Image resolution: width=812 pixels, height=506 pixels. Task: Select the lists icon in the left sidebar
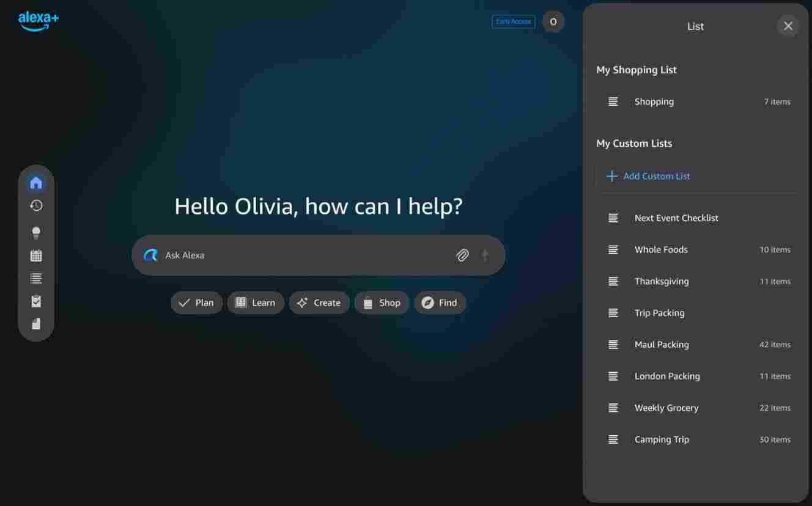(36, 279)
